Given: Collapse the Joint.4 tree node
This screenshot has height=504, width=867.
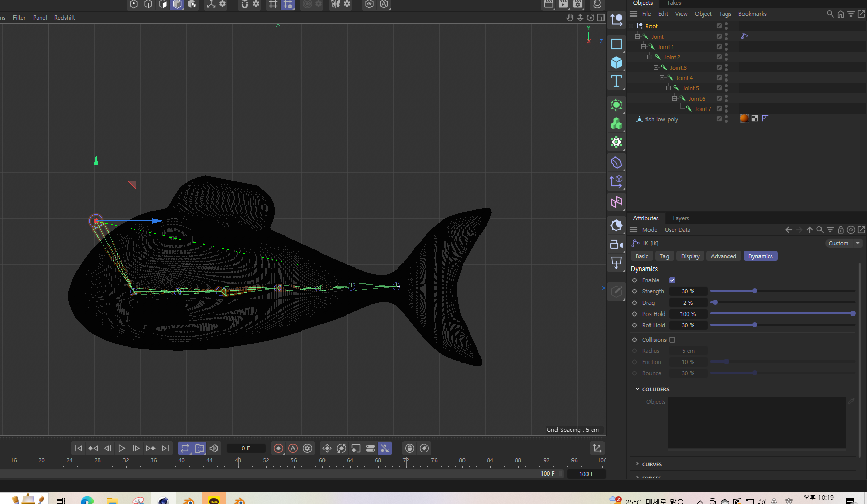Looking at the screenshot, I should [662, 77].
